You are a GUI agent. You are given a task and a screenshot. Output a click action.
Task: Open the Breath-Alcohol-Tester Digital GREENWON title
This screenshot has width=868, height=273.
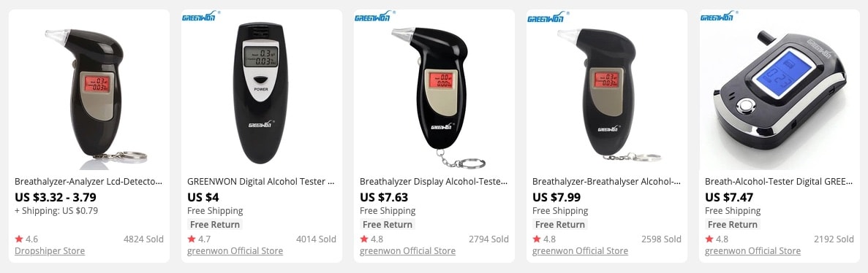pos(780,181)
